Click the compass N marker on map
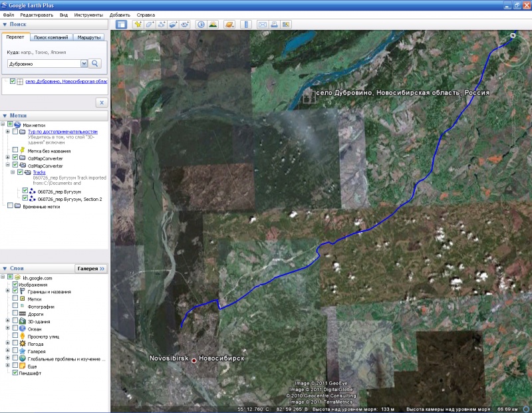 [x=513, y=35]
